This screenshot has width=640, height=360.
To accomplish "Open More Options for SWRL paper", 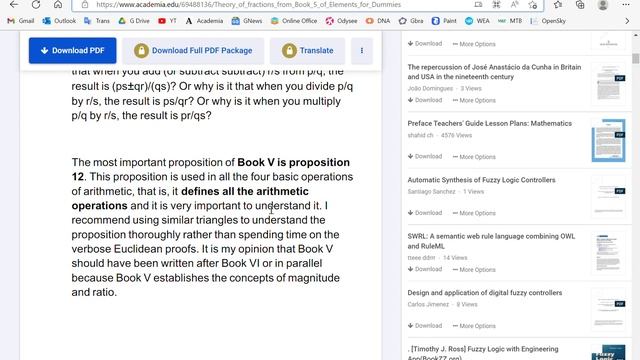I will click(x=474, y=269).
